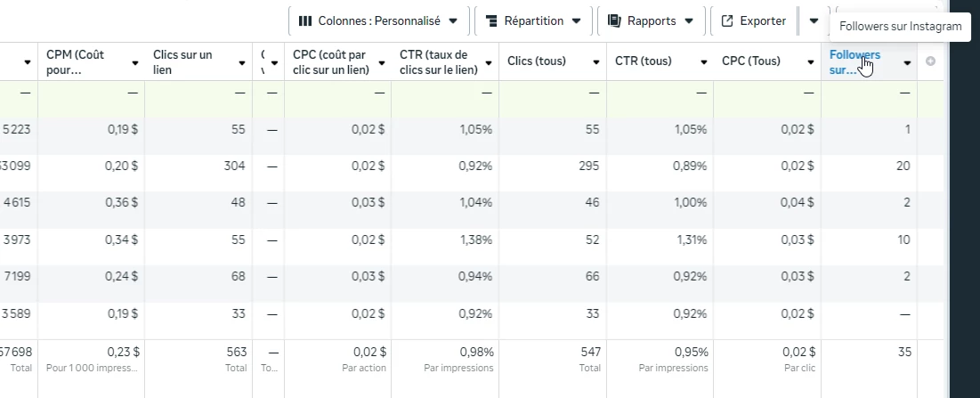
Task: Expand the Répartition dropdown menu
Action: pos(533,20)
